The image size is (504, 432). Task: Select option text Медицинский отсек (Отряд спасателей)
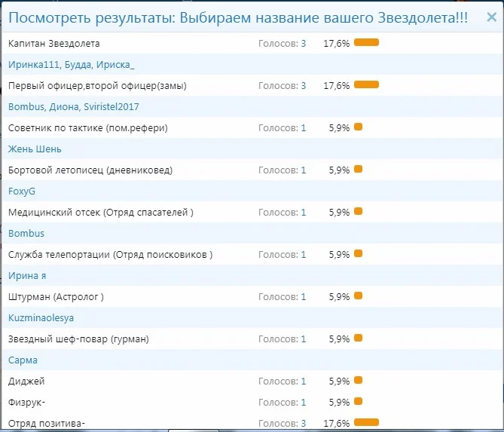click(x=101, y=213)
